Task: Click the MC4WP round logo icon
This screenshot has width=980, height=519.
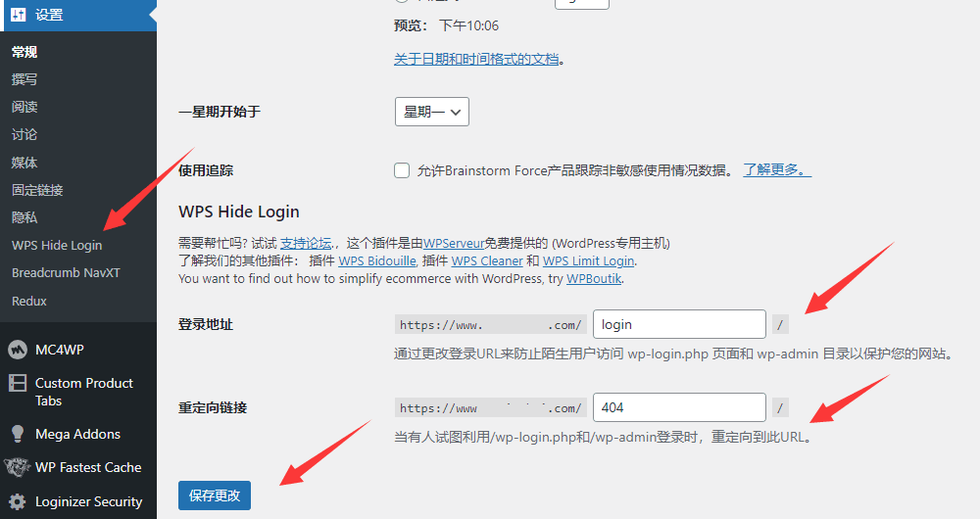Action: [18, 350]
